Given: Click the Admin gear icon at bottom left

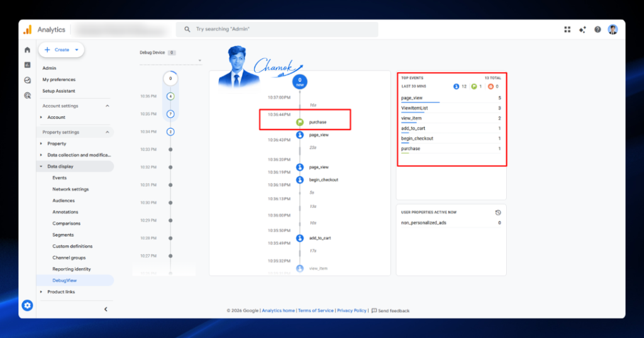Looking at the screenshot, I should pos(28,305).
